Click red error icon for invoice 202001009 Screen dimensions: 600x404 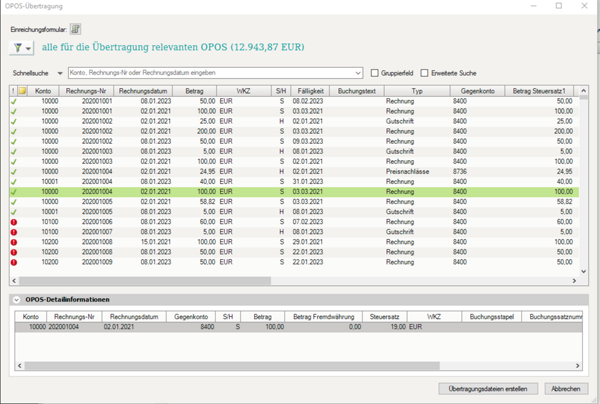coord(13,262)
